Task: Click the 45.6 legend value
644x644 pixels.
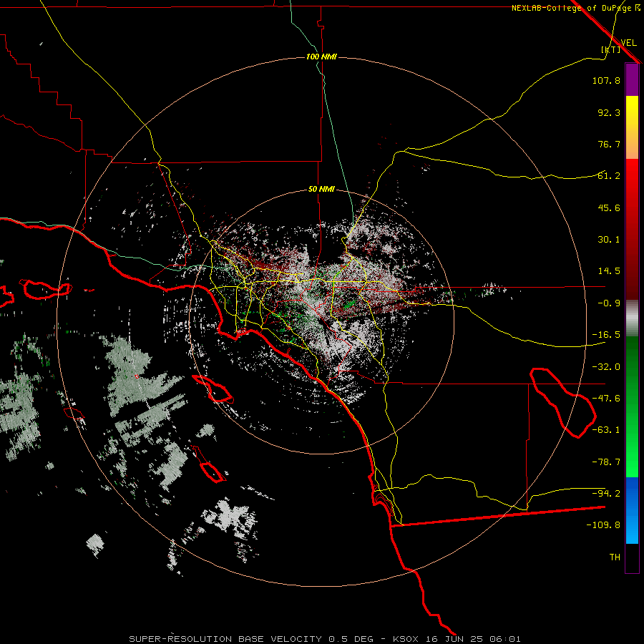Action: coord(609,208)
